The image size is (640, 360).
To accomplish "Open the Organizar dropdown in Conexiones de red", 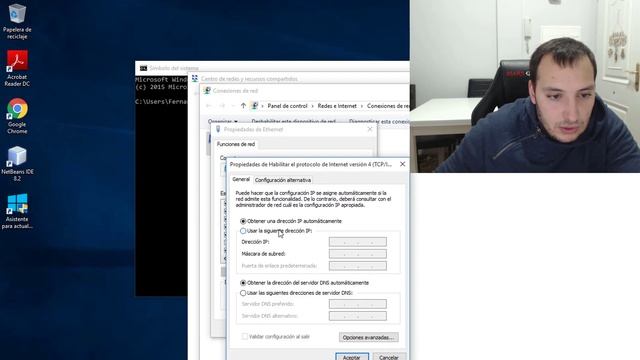I will 222,122.
